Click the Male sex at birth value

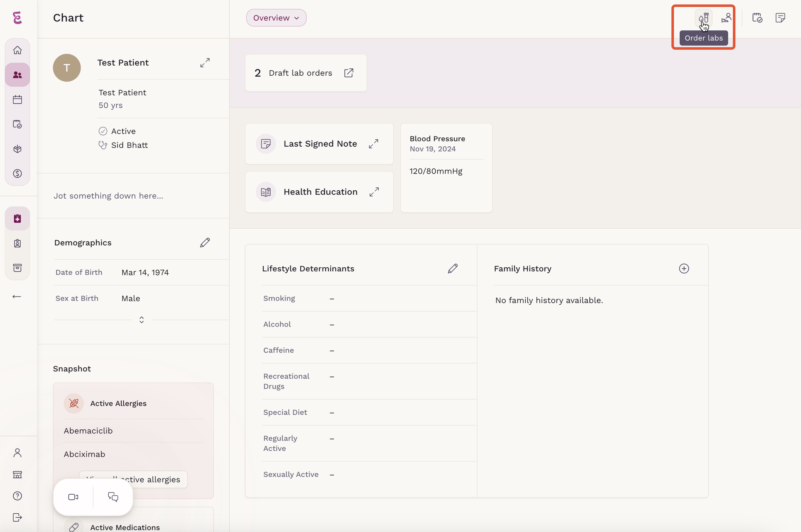pyautogui.click(x=131, y=298)
